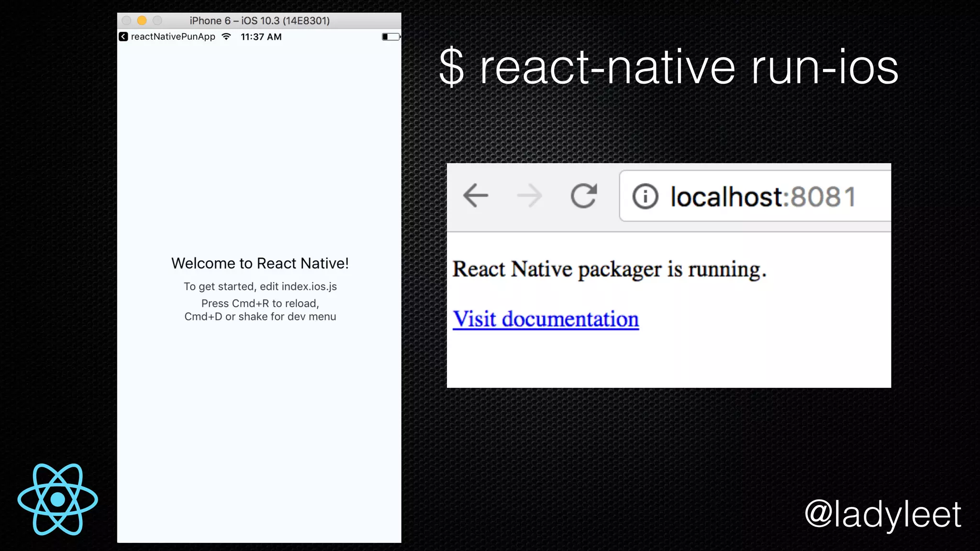This screenshot has height=551, width=980.
Task: Click '$ react-native run-ios' command title
Action: click(668, 67)
